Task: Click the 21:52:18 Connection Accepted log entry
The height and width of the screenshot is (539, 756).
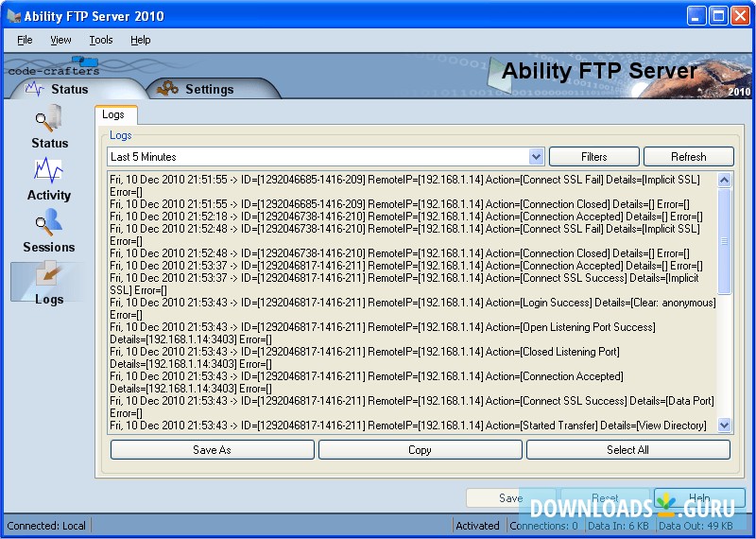Action: (x=406, y=217)
